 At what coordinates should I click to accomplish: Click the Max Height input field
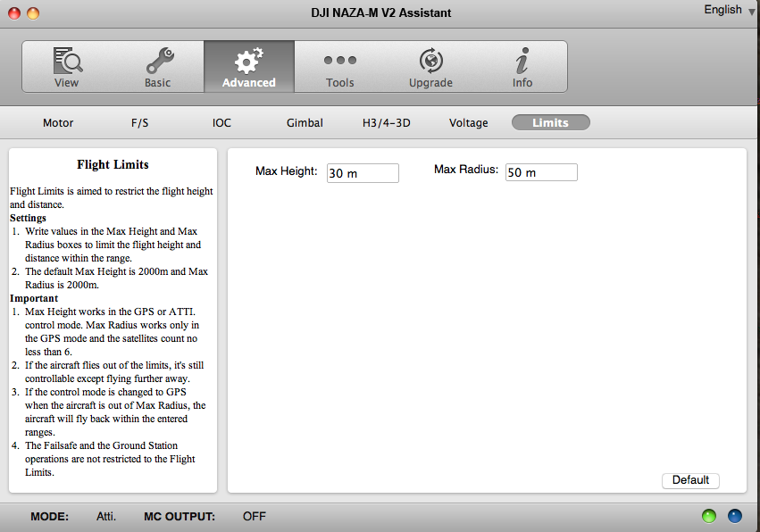click(x=363, y=173)
